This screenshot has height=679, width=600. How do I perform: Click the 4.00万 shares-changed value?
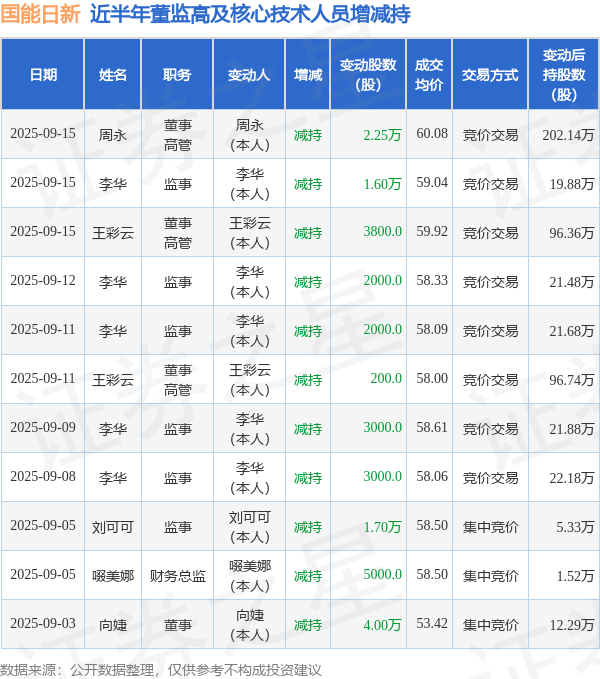click(382, 624)
